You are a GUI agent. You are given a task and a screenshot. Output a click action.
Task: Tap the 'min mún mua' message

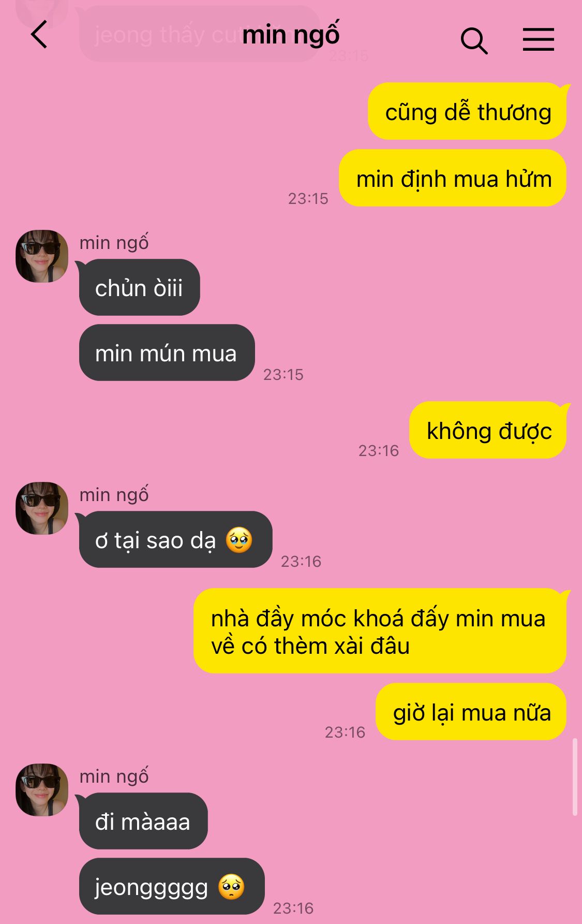click(x=167, y=353)
